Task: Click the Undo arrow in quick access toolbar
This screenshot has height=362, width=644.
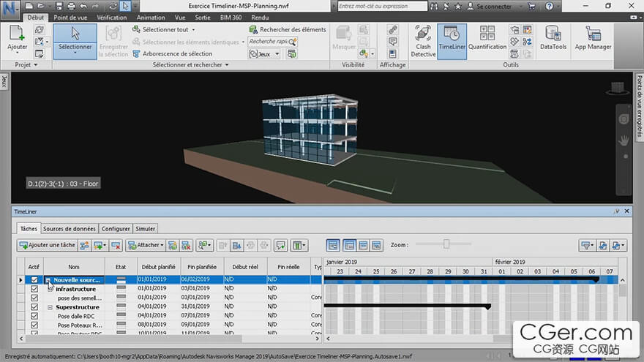Action: pyautogui.click(x=83, y=6)
